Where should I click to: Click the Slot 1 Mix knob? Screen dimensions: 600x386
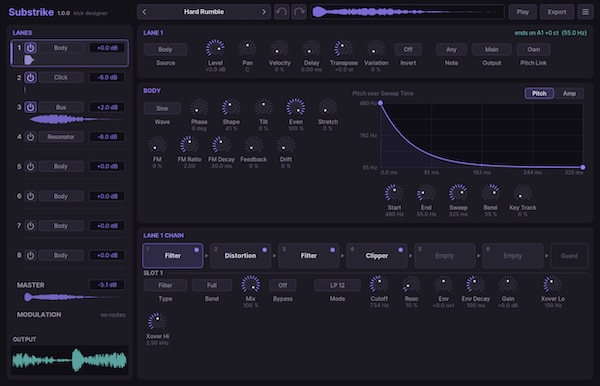[251, 284]
